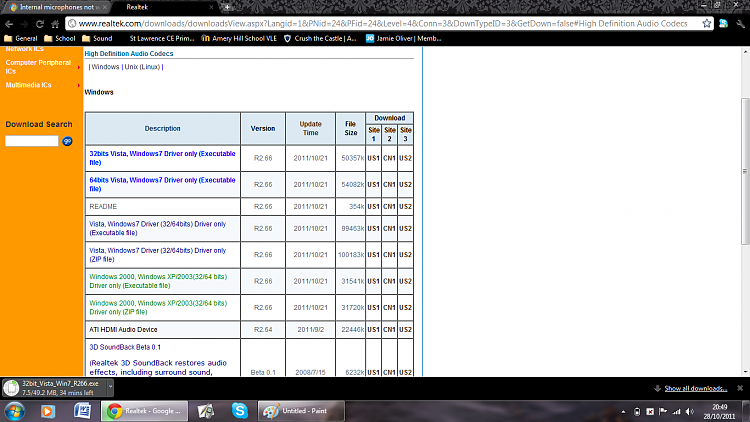Click the scrollbar down arrow
The height and width of the screenshot is (422, 750).
745,372
